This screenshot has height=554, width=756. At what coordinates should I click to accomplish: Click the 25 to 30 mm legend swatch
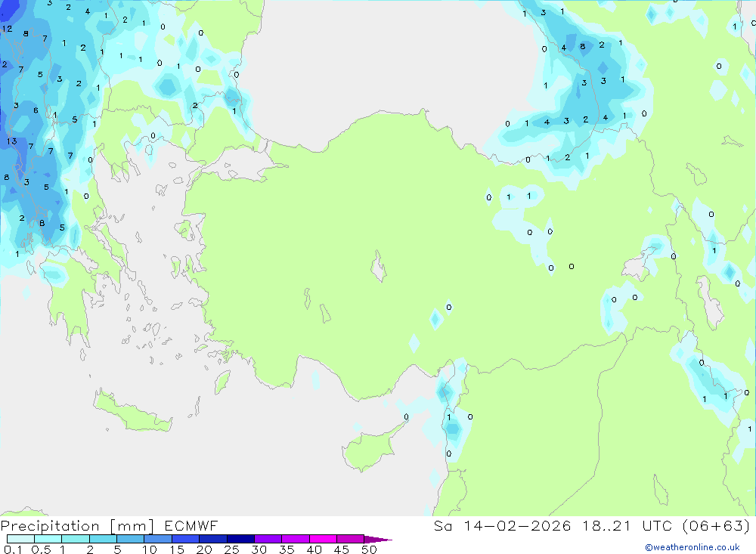[240, 539]
